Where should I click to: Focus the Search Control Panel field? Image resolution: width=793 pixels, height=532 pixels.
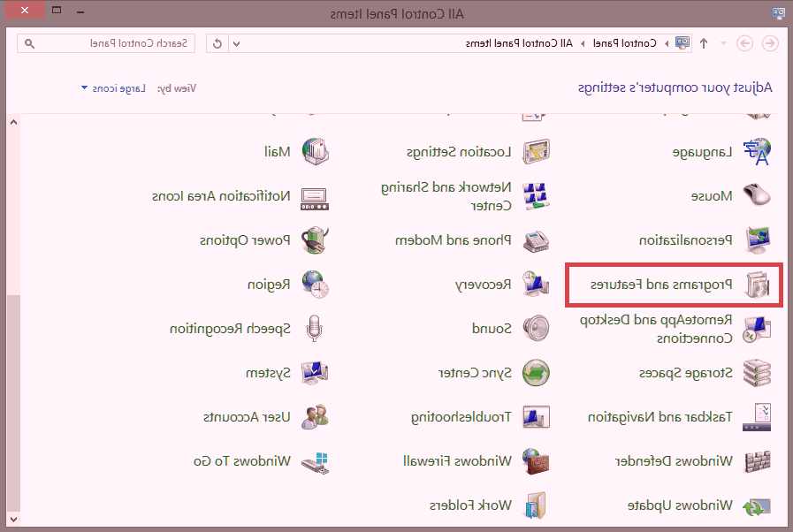[x=106, y=43]
